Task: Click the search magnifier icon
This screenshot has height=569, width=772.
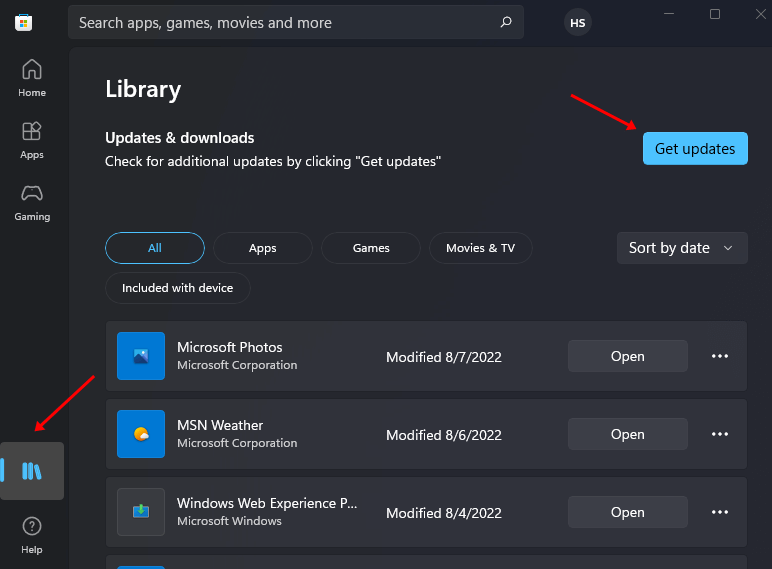Action: coord(506,22)
